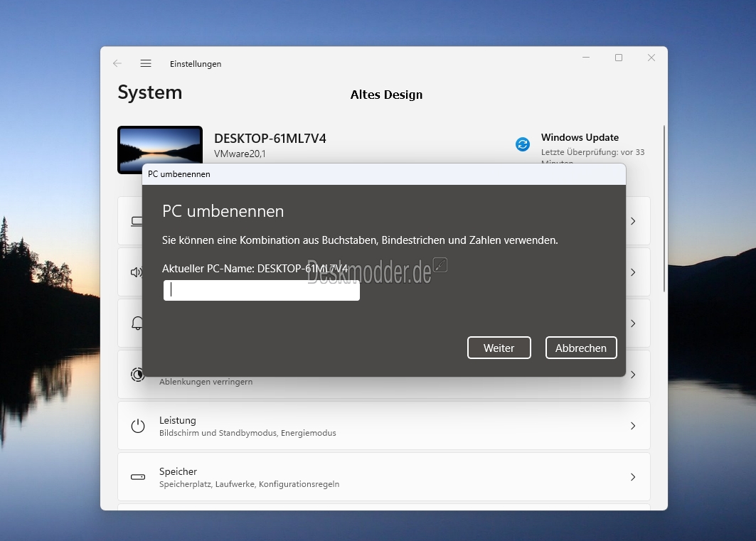The image size is (756, 541).
Task: Maximize the Einstellungen window
Action: pos(619,58)
